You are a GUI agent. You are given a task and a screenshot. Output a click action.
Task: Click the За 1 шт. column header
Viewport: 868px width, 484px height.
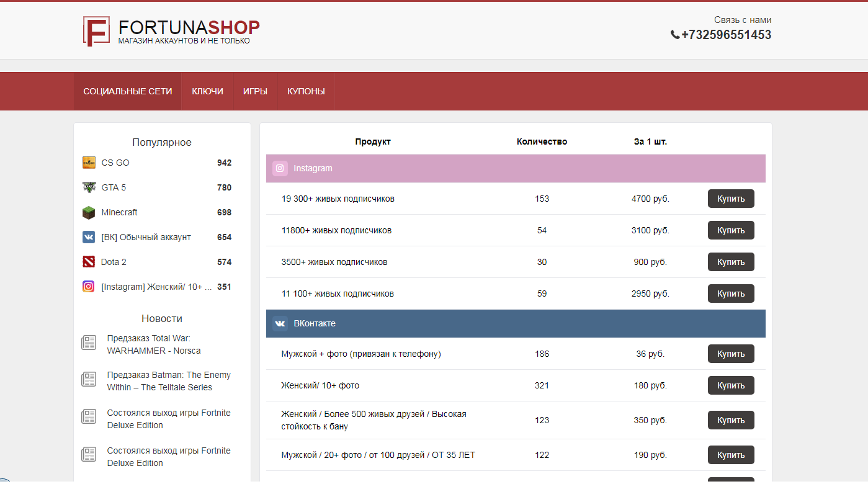pyautogui.click(x=650, y=141)
